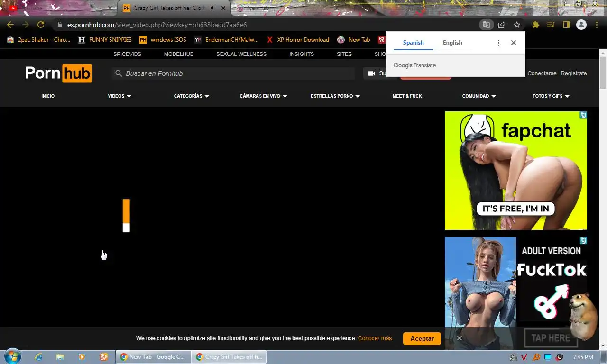Click the 7:45 PM taskbar clock
Screen dimensions: 607x364
[583, 357]
